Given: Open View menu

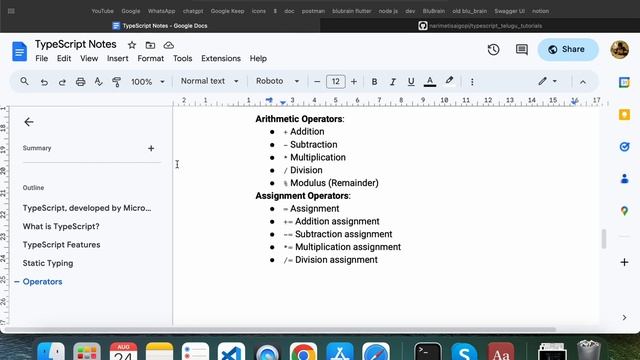Looking at the screenshot, I should coord(89,58).
